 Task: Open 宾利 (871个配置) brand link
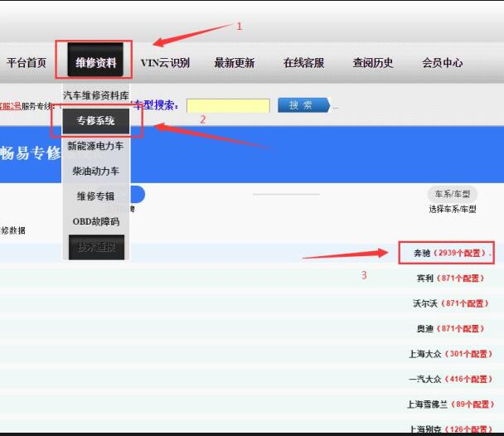click(x=450, y=278)
